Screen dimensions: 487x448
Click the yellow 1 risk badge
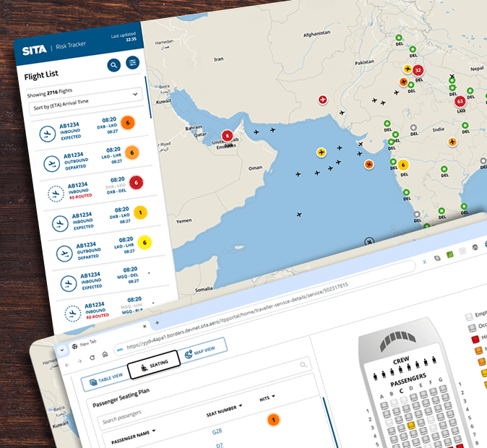point(140,212)
